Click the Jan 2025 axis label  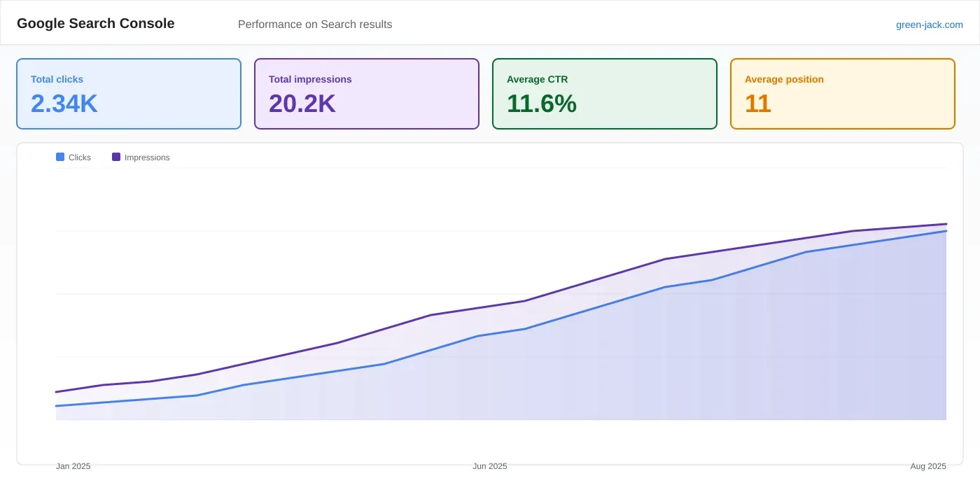pos(73,466)
